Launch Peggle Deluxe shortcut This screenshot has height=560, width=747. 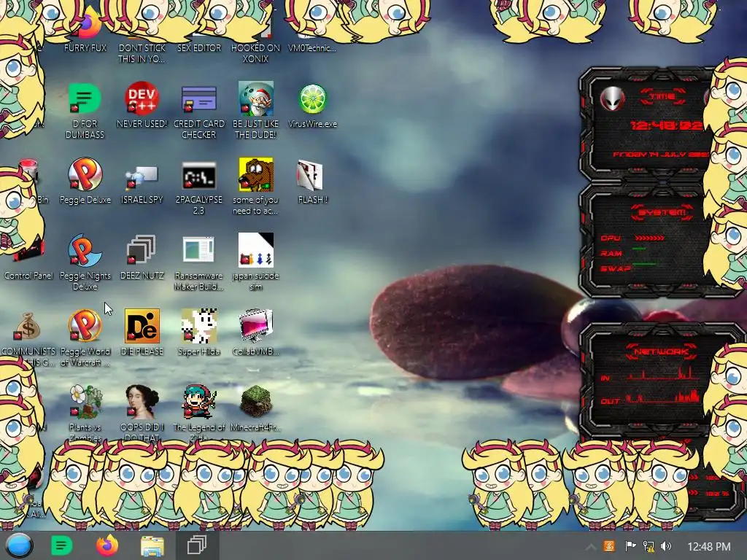click(x=85, y=175)
